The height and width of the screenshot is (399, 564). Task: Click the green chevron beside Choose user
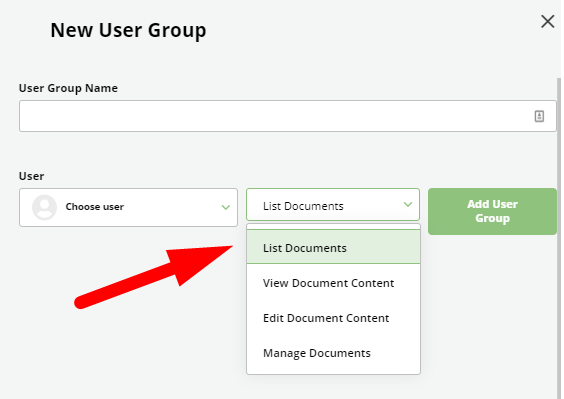point(226,207)
